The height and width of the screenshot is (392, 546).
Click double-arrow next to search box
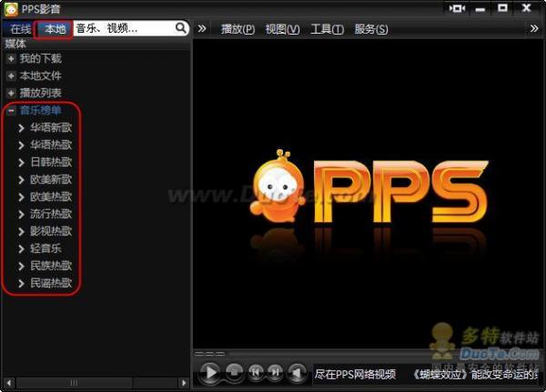pyautogui.click(x=202, y=28)
